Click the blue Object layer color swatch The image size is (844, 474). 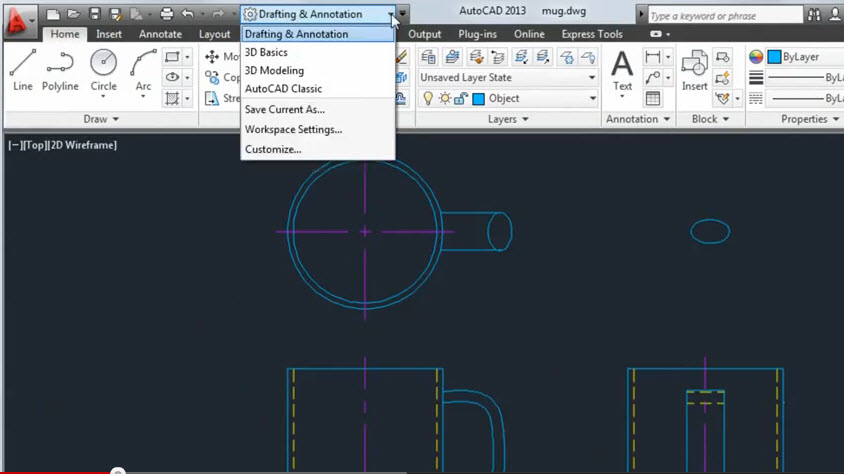478,98
